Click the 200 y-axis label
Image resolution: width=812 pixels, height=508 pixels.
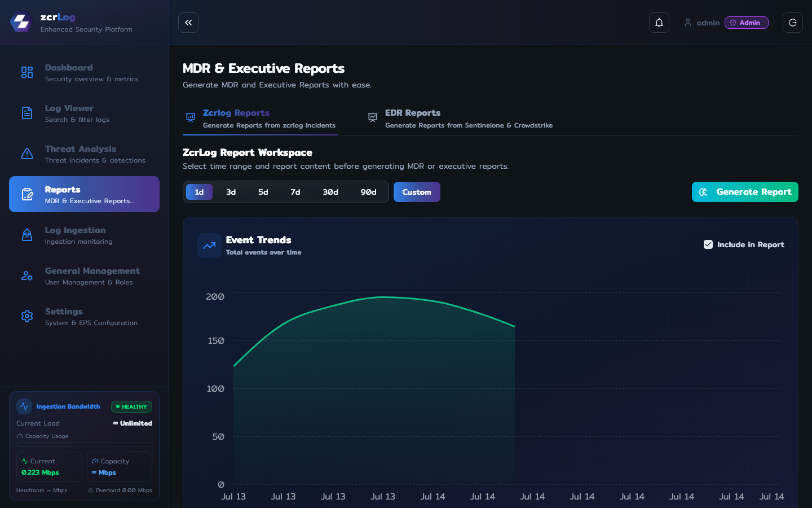click(215, 296)
